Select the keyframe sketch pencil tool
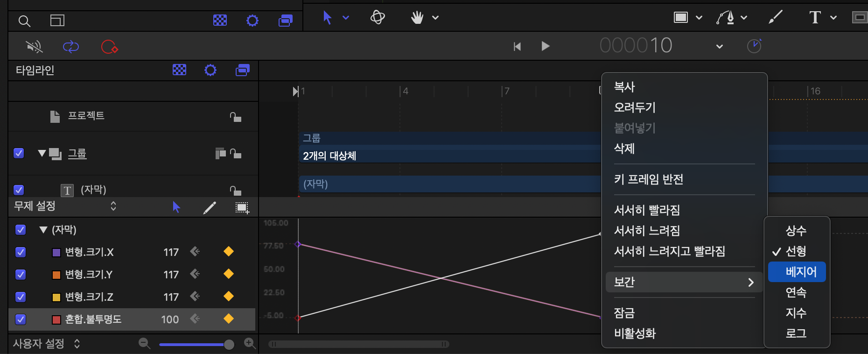Screen dimensions: 868x354 [210, 208]
